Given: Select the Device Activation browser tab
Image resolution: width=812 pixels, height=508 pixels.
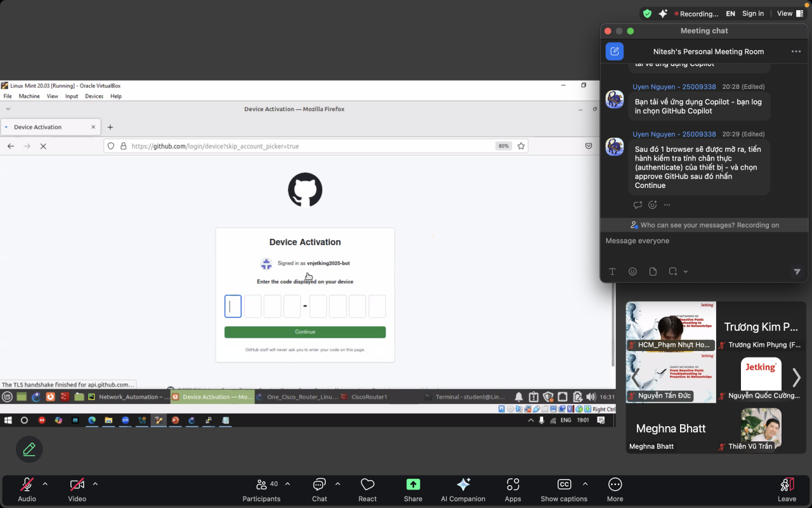Looking at the screenshot, I should click(x=50, y=127).
